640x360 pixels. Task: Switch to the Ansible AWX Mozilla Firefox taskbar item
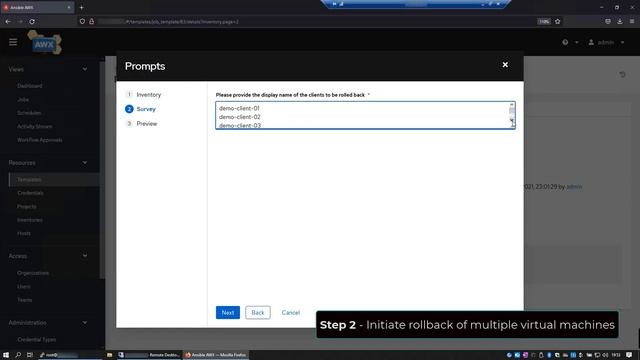click(216, 355)
